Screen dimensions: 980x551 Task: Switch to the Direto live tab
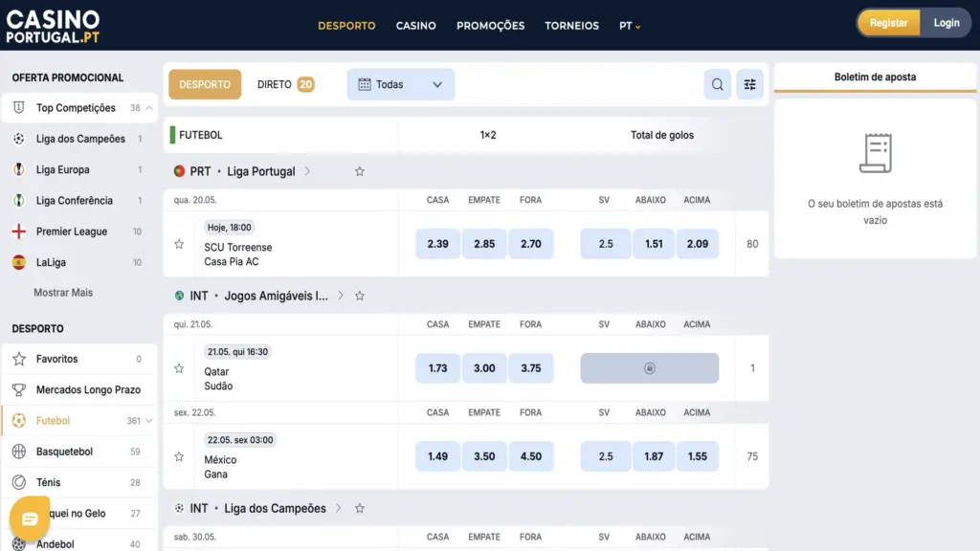[285, 84]
